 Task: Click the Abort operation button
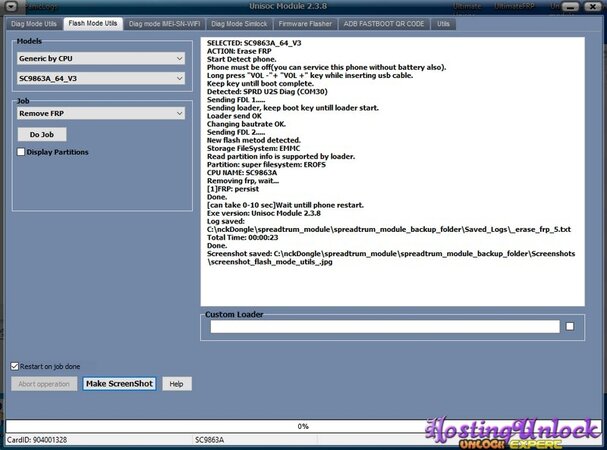pyautogui.click(x=43, y=384)
